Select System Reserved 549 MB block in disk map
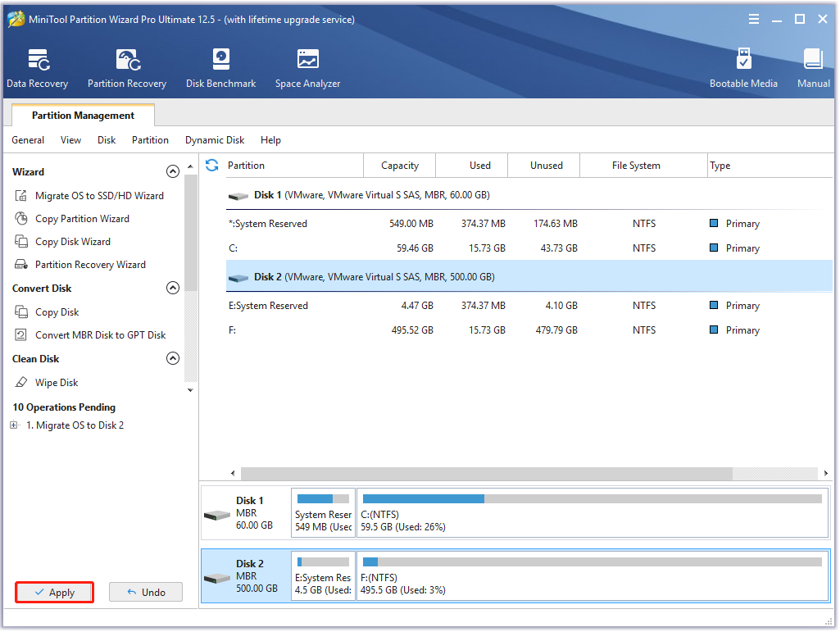840x632 pixels. tap(323, 513)
